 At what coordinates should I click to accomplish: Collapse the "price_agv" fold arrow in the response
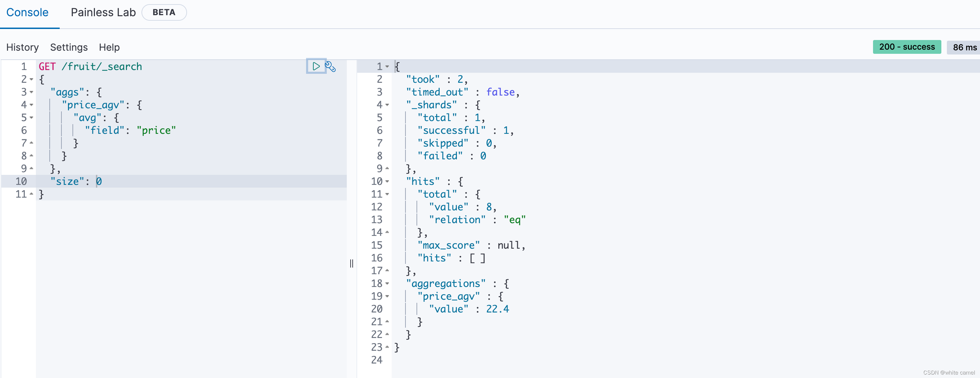point(387,296)
